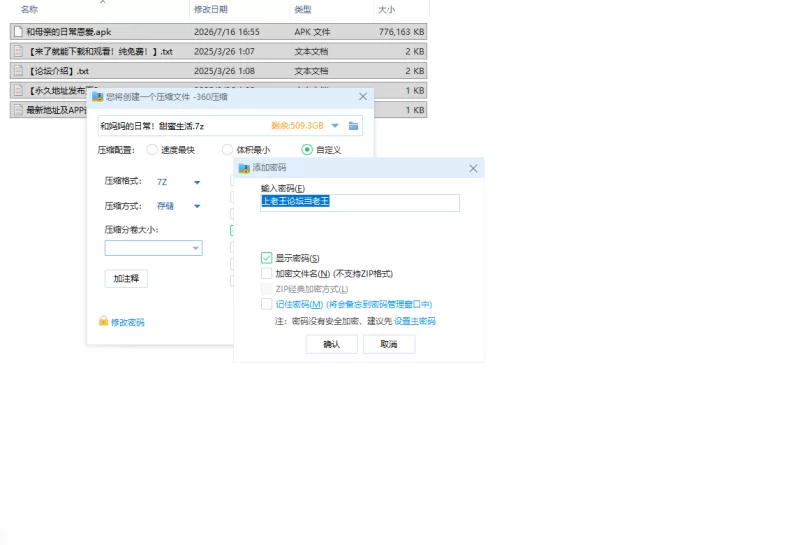Screen dimensions: 800x545
Task: Click the 剩余:509.3GB free space text
Action: 297,126
